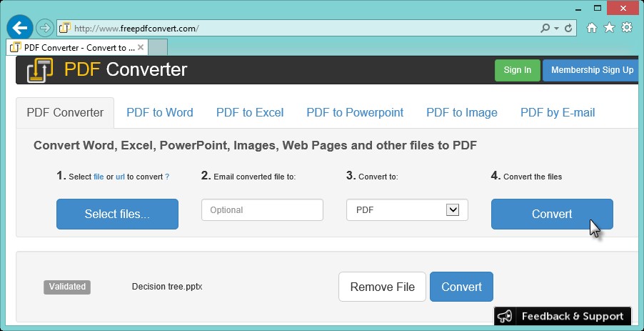Click Remove File button
The height and width of the screenshot is (331, 644).
[x=383, y=287]
